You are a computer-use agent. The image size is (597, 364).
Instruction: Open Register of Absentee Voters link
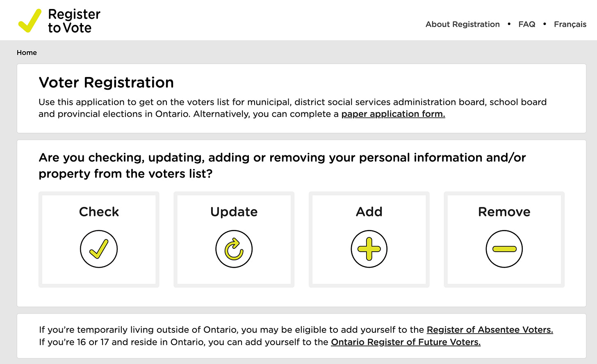[x=490, y=330]
